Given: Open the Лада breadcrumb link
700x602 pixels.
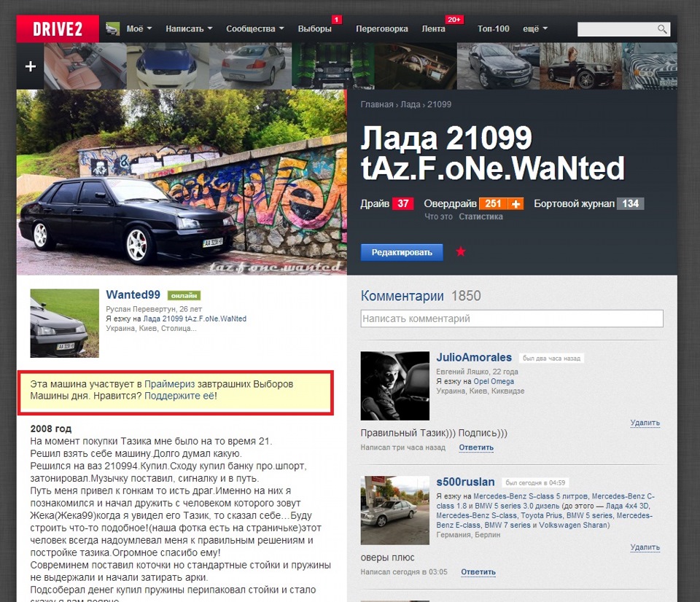Looking at the screenshot, I should (x=411, y=104).
